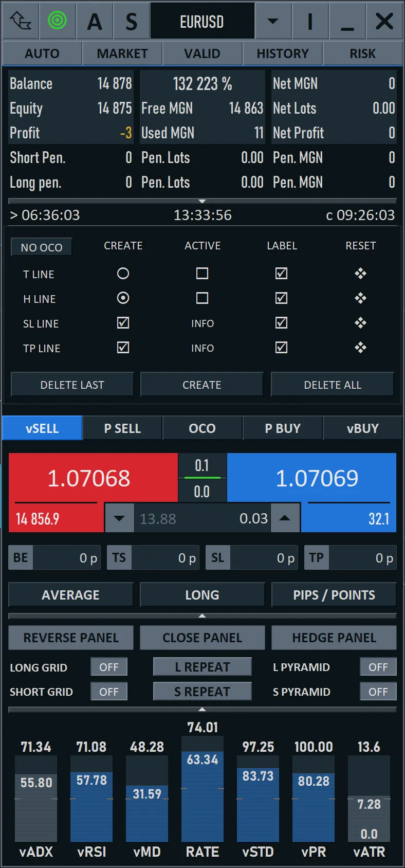
Task: Click the lot size field showing 0.03
Action: [202, 518]
